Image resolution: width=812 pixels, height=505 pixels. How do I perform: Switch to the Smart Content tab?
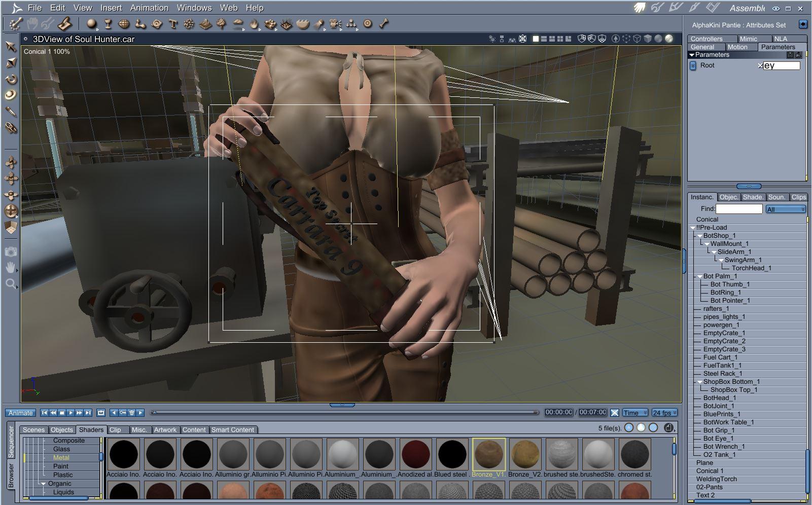(x=233, y=429)
